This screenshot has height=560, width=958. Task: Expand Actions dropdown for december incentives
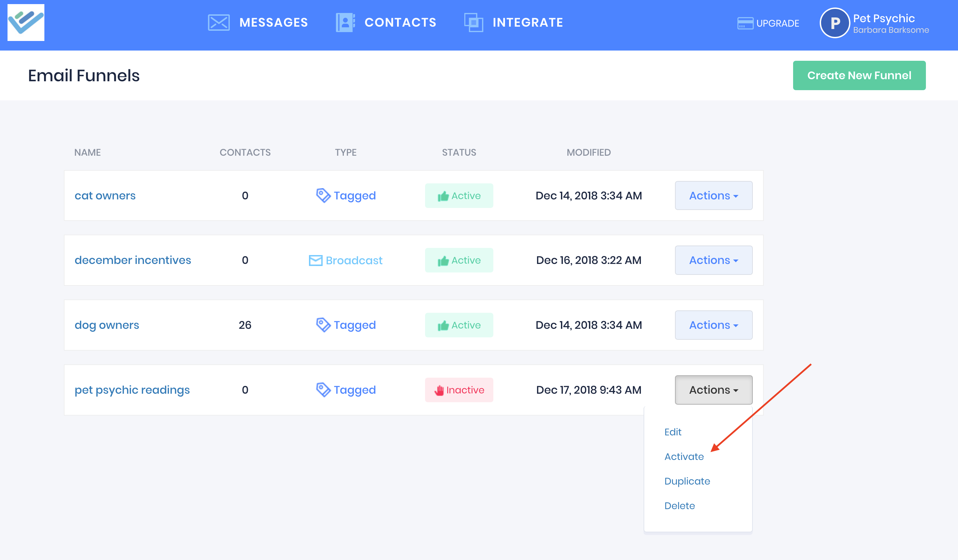(713, 260)
